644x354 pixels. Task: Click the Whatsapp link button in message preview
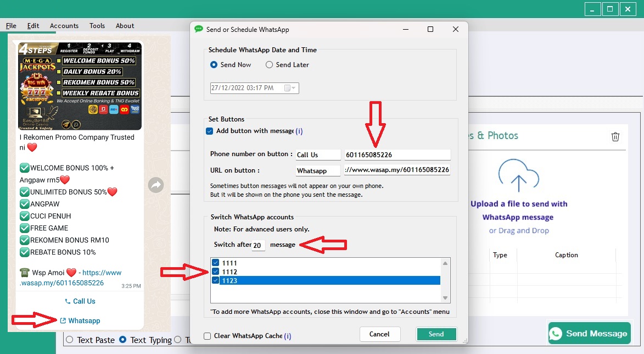[80, 320]
